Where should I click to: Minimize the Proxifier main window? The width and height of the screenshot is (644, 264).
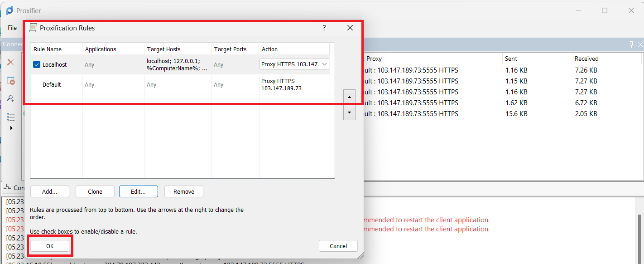(579, 10)
